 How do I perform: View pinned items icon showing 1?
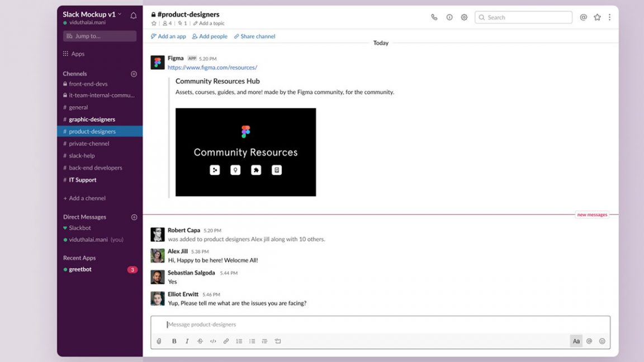(182, 23)
